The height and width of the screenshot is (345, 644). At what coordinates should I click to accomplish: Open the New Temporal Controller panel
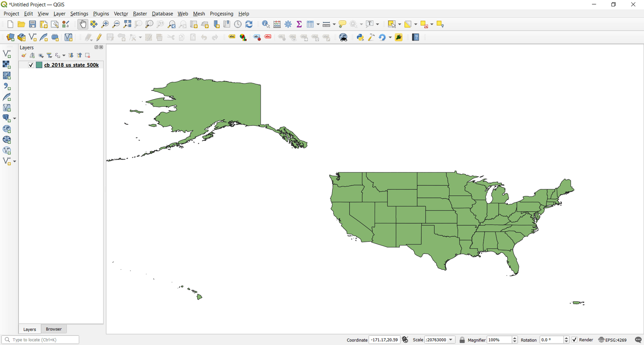[x=238, y=24]
